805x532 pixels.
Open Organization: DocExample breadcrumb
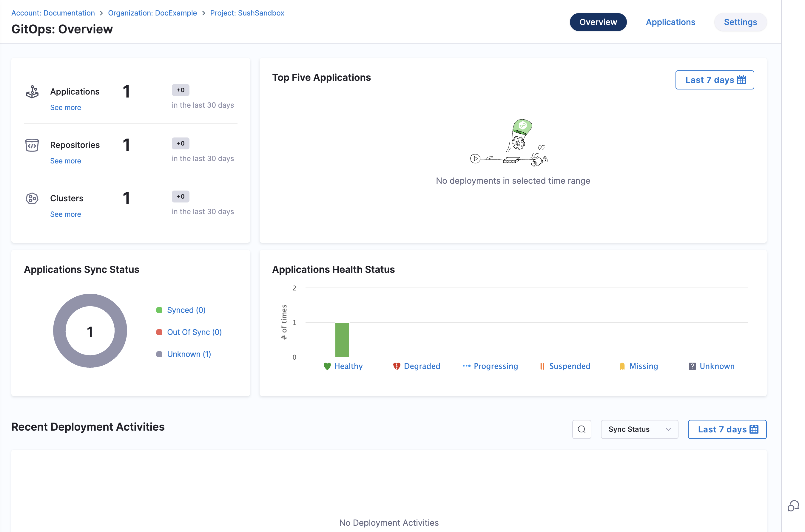coord(152,13)
